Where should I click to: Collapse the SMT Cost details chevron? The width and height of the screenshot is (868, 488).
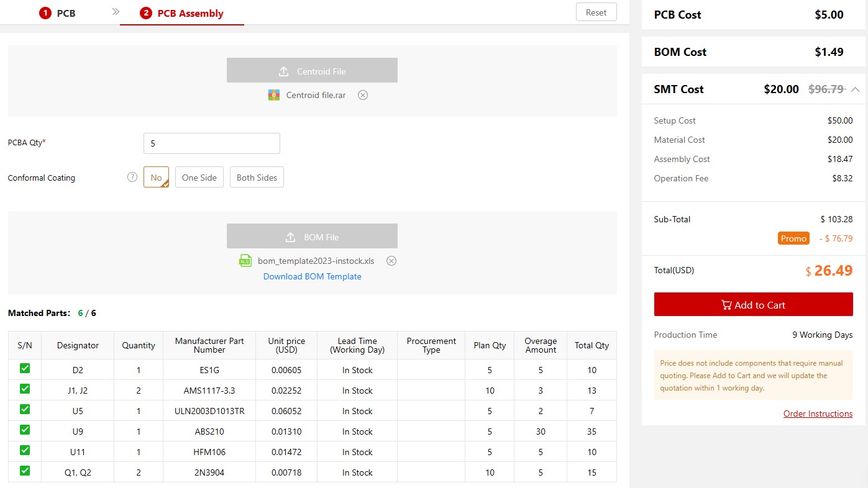pos(856,89)
